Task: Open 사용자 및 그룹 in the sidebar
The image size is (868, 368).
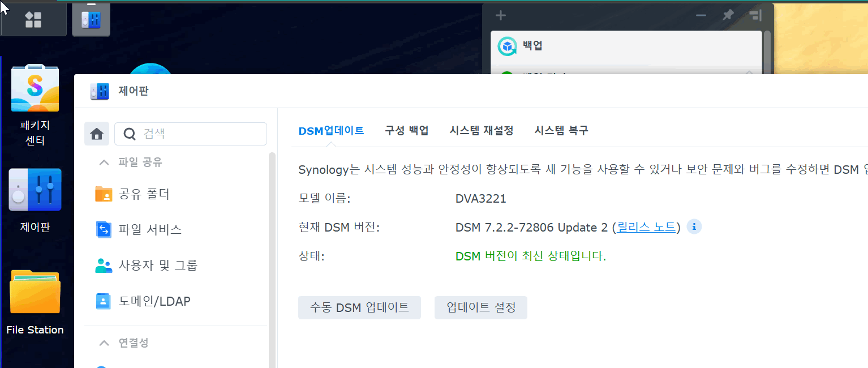Action: tap(146, 265)
